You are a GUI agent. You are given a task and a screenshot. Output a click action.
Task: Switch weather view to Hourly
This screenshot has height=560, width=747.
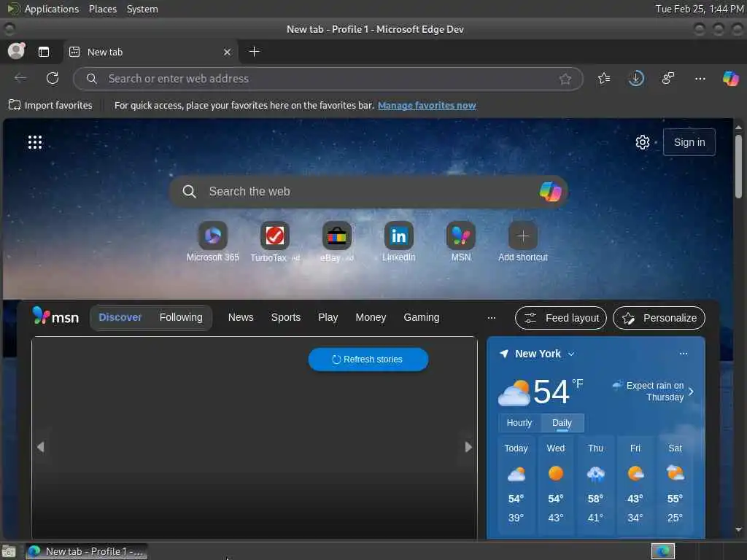[519, 423]
